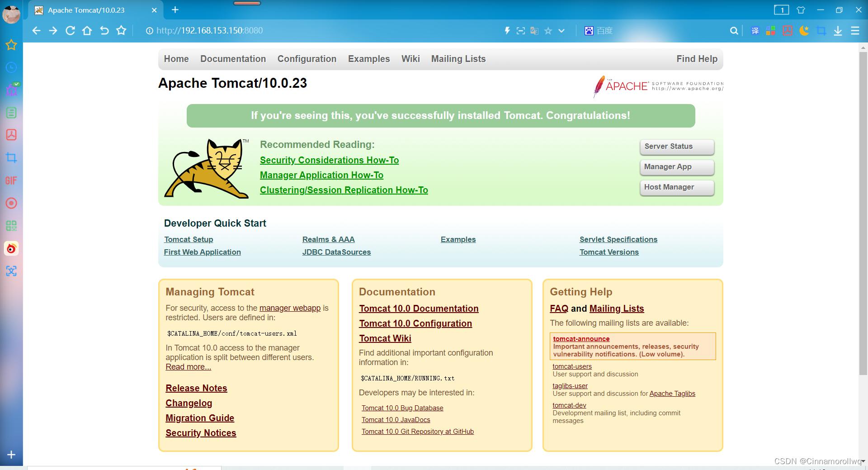Toggle night mode with the moon icon
The height and width of the screenshot is (470, 868).
tap(804, 31)
